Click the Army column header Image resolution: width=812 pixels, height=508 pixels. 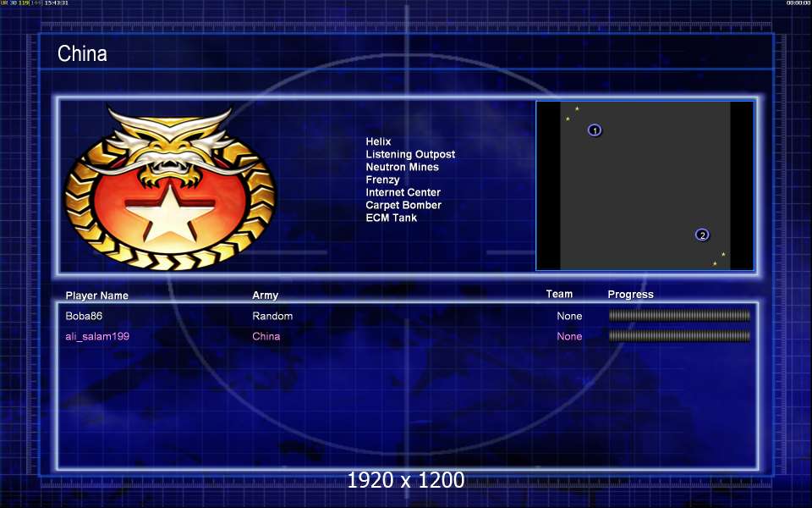pos(265,295)
